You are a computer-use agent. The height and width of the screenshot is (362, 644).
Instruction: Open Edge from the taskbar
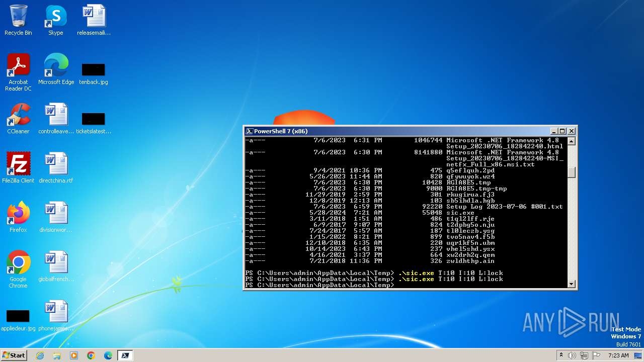pos(108,355)
